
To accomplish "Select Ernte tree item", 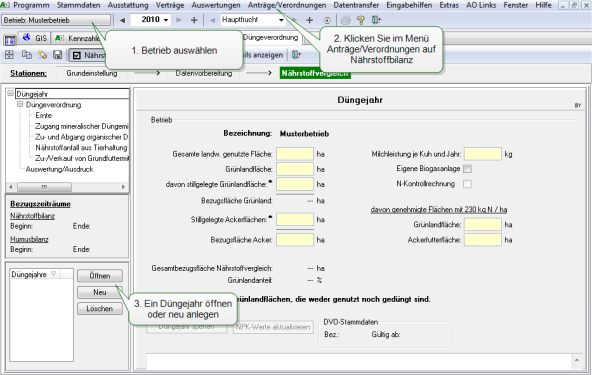I will 43,116.
